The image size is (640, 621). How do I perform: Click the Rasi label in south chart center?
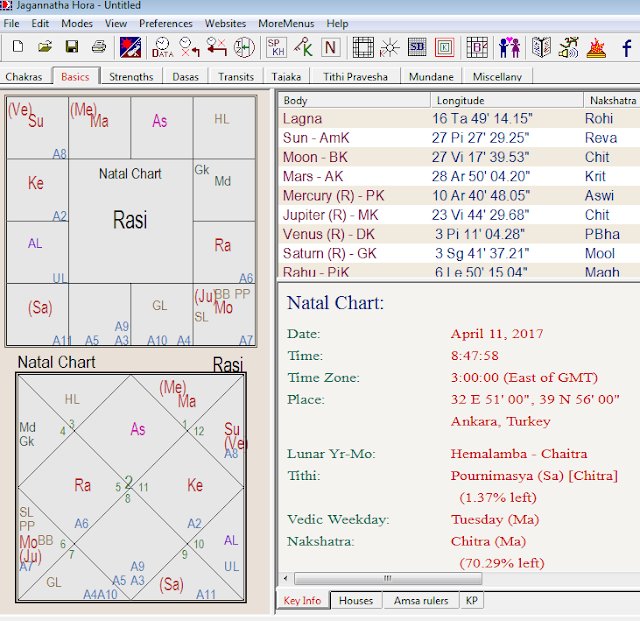coord(130,220)
